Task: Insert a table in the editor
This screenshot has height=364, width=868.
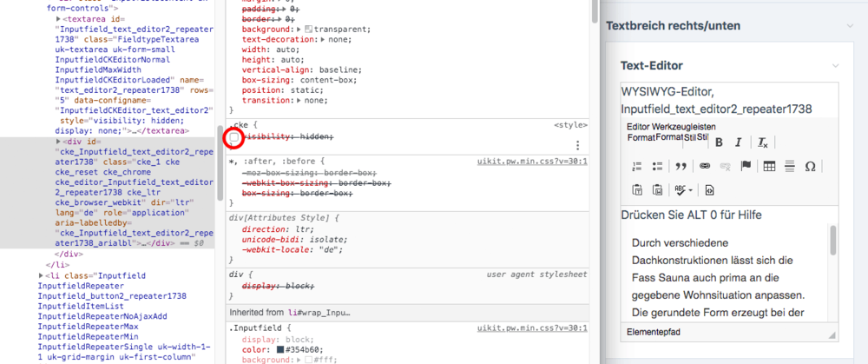Action: pos(769,166)
